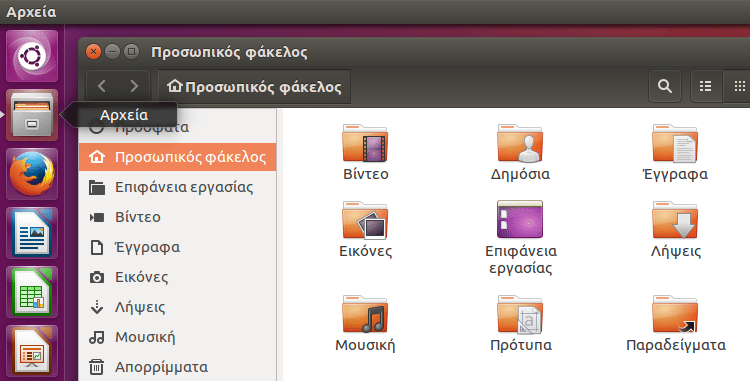Select the Λήψεις folder icon in main pane
The width and height of the screenshot is (750, 381).
[x=675, y=220]
